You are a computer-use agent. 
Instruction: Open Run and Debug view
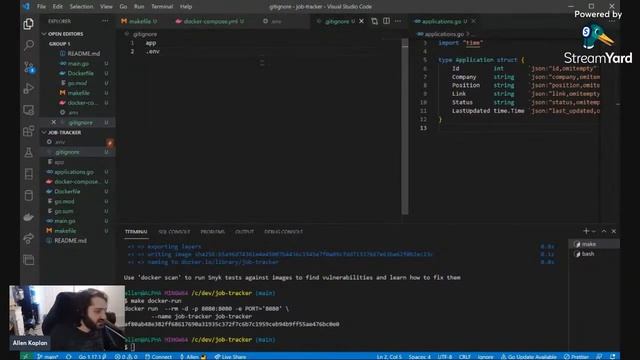tap(29, 88)
